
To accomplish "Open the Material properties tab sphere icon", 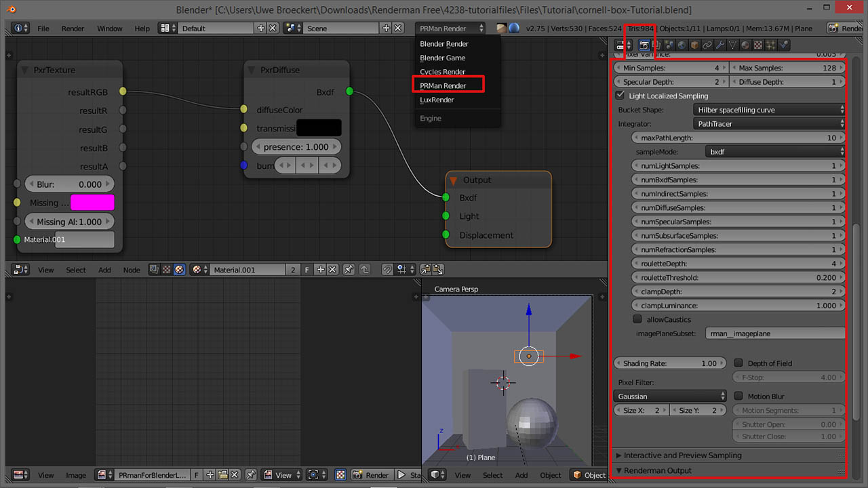I will [x=745, y=45].
